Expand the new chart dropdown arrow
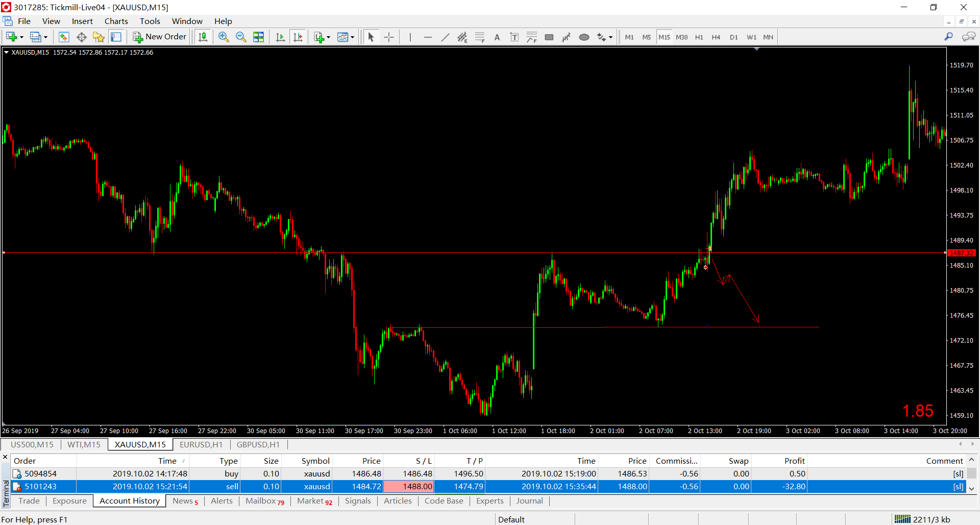The height and width of the screenshot is (525, 980). (21, 37)
